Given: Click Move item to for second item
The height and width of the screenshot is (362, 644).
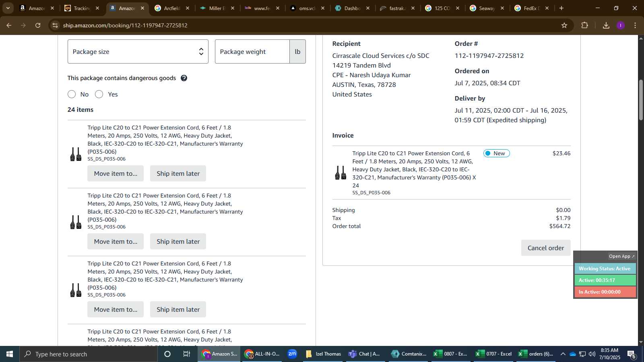Looking at the screenshot, I should click(116, 241).
